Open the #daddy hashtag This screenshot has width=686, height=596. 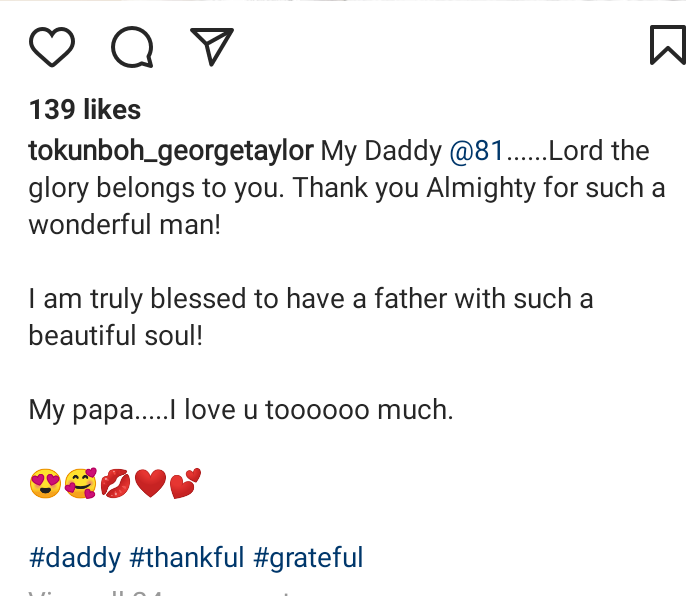[75, 557]
